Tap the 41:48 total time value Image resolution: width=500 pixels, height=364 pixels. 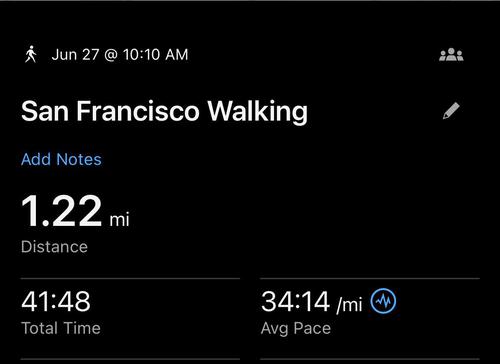(56, 301)
